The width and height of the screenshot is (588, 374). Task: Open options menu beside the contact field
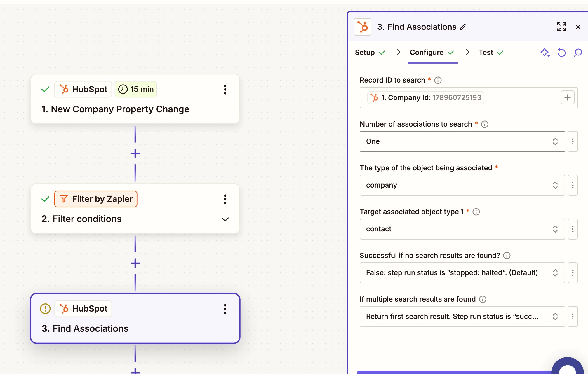(x=573, y=229)
